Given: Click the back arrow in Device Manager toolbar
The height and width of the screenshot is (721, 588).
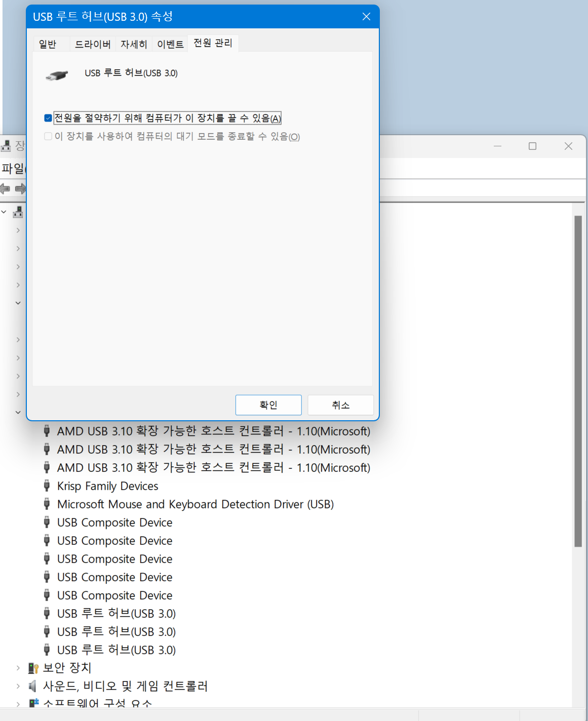Looking at the screenshot, I should (x=6, y=189).
